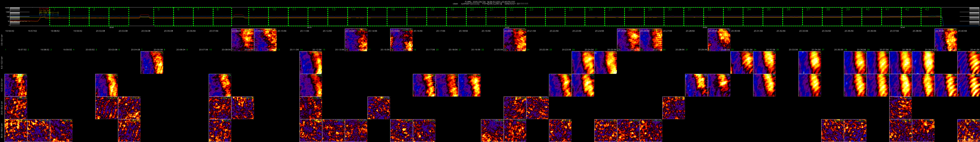Image resolution: width=980 pixels, height=142 pixels.
Task: Click the '12-25 keV' legend label
Action: pos(44,10)
